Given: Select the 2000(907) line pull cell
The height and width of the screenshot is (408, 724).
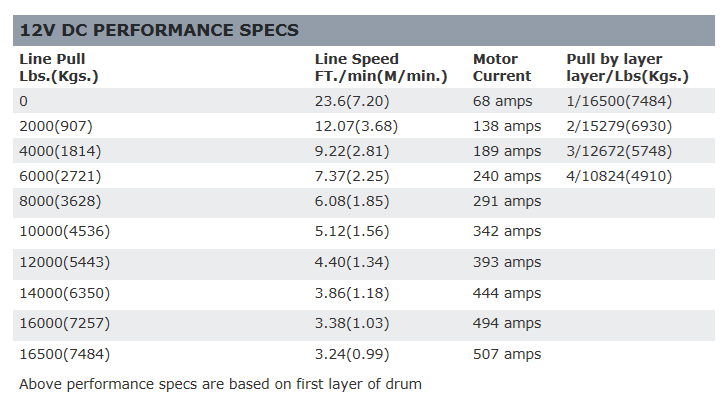Looking at the screenshot, I should point(56,126).
